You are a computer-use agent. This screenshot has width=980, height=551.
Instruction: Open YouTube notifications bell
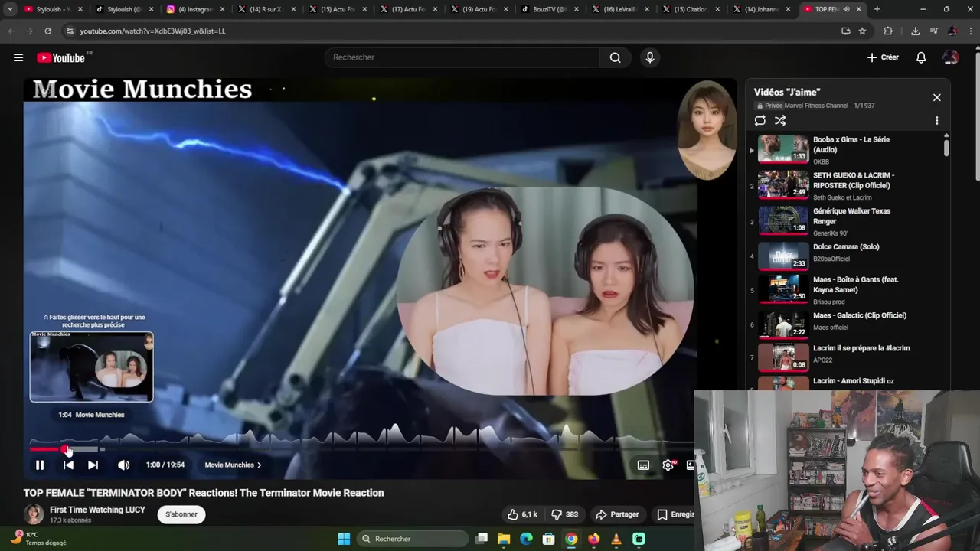click(921, 57)
